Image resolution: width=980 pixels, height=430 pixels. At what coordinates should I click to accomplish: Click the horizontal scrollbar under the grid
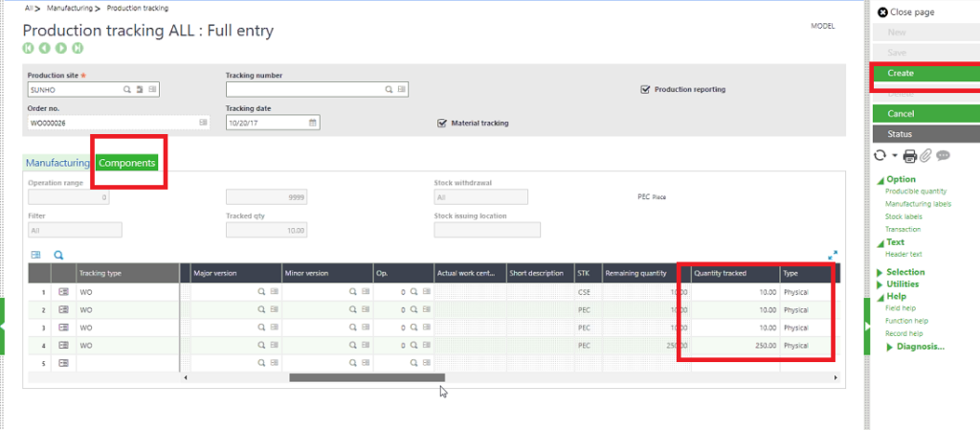[x=354, y=377]
